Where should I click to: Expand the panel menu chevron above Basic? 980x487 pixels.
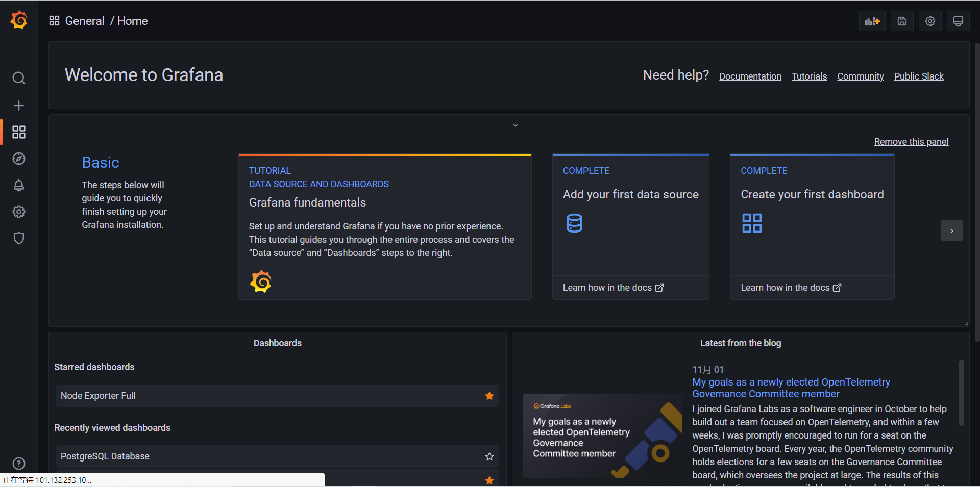(516, 125)
